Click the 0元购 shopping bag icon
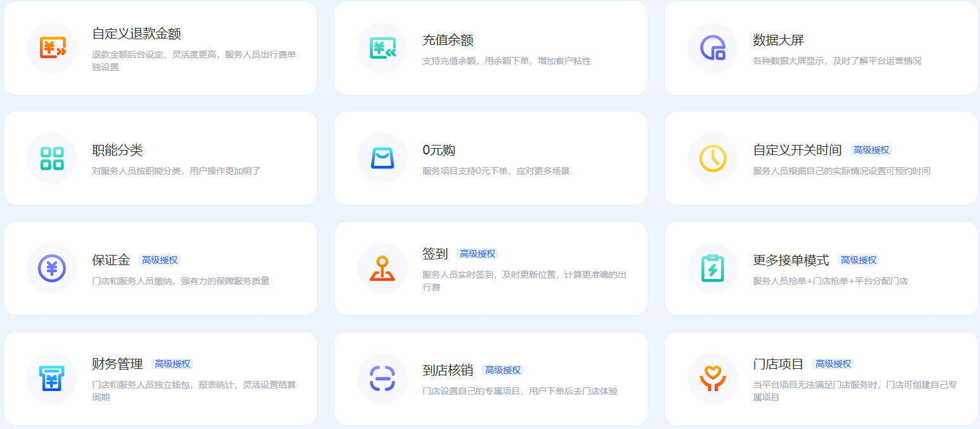This screenshot has height=429, width=980. (382, 158)
